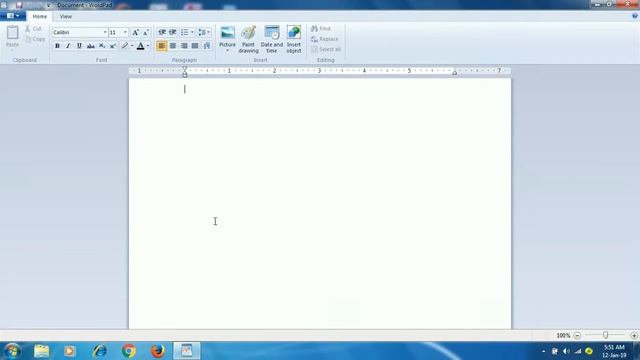Screen dimensions: 640x360
Task: Click the first-line indent marker on ruler
Action: pos(185,69)
